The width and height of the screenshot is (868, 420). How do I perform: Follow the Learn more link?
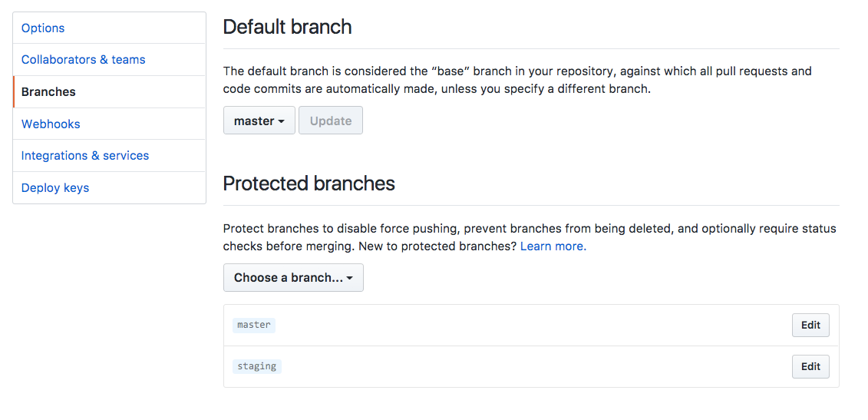(x=553, y=246)
